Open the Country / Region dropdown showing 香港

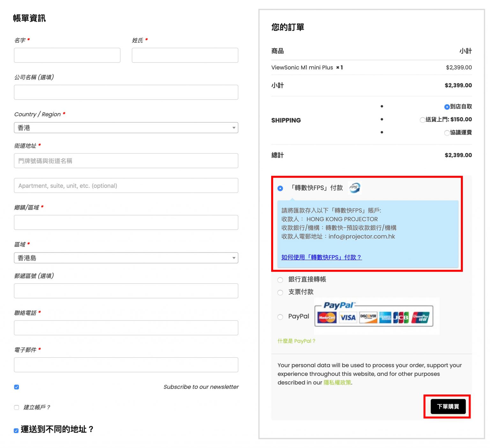126,128
